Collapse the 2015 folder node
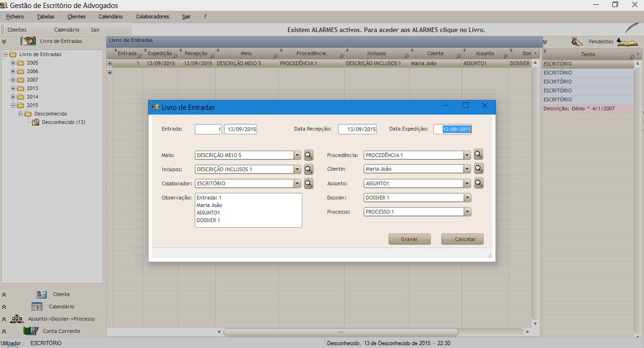The height and width of the screenshot is (348, 644). point(13,105)
